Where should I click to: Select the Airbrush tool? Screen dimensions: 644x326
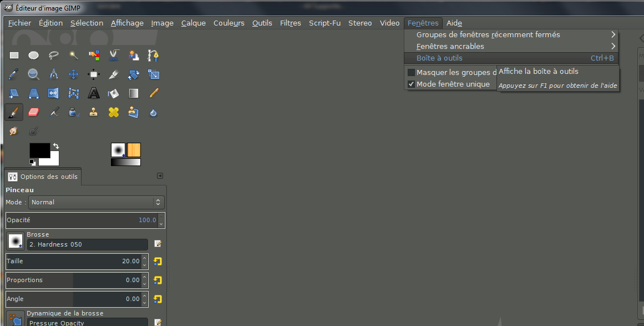(x=53, y=113)
